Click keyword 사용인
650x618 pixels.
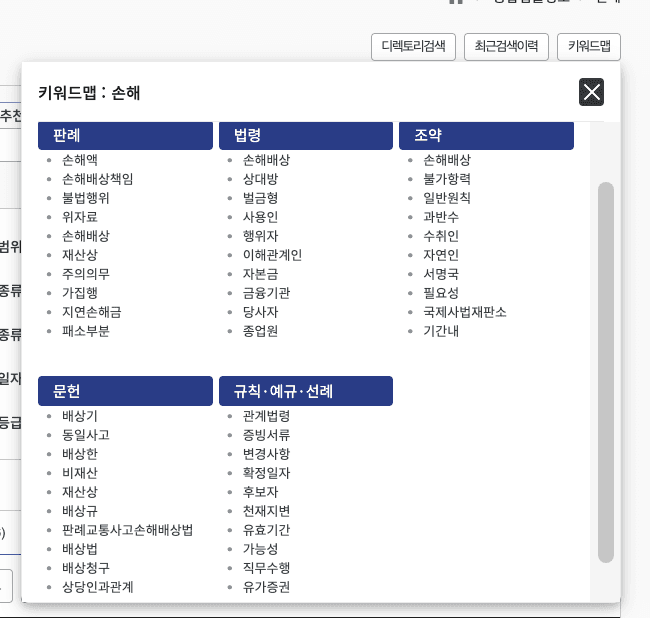pyautogui.click(x=260, y=217)
